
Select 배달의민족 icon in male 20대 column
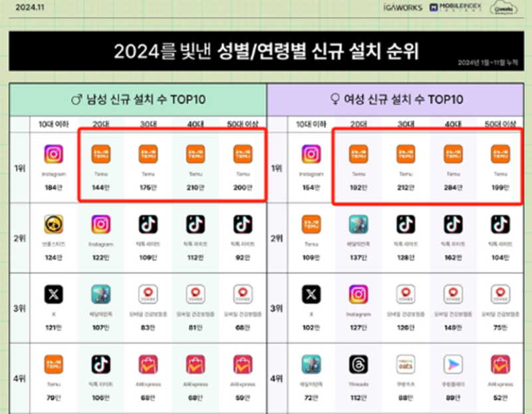tap(100, 294)
